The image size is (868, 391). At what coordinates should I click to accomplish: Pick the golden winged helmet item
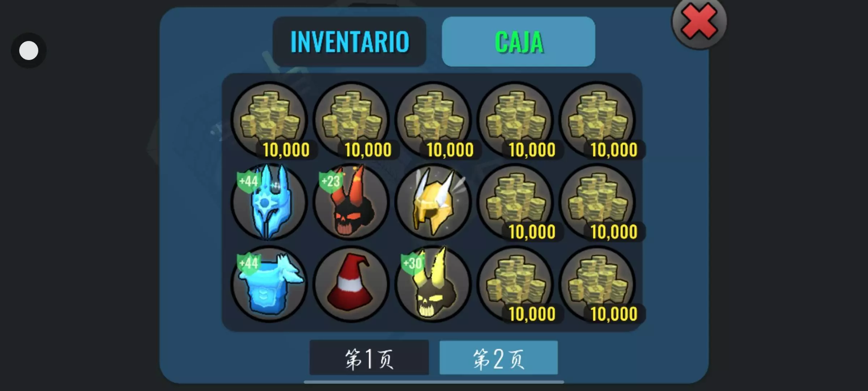click(433, 202)
